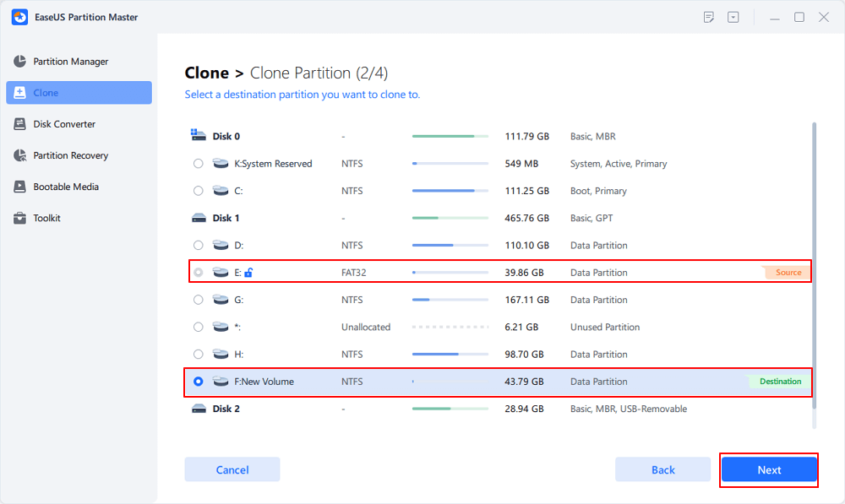
Task: Go Back to the previous step
Action: point(662,469)
